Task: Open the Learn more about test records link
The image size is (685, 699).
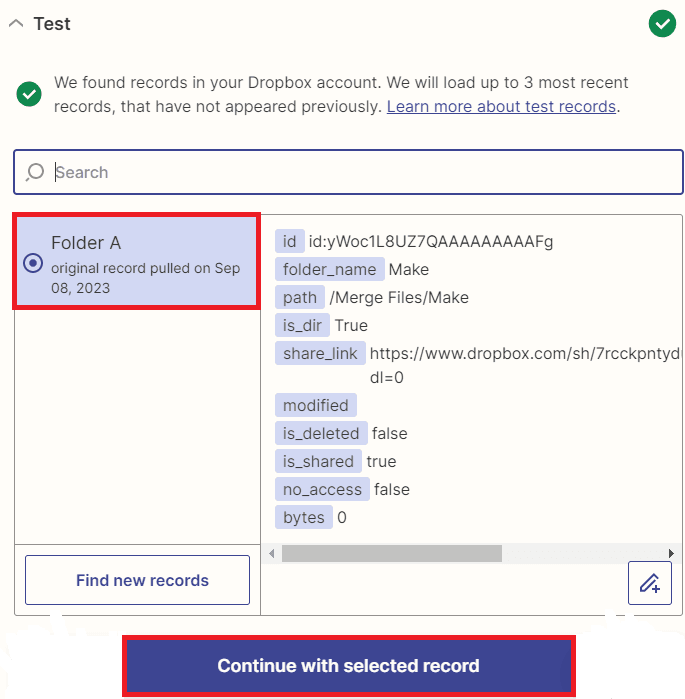Action: click(x=501, y=106)
